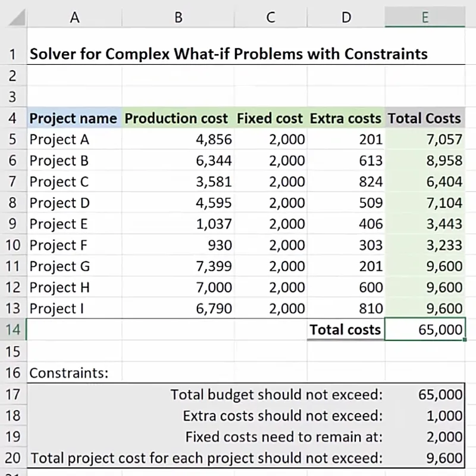Select column B header
Image resolution: width=476 pixels, height=476 pixels.
(x=178, y=17)
